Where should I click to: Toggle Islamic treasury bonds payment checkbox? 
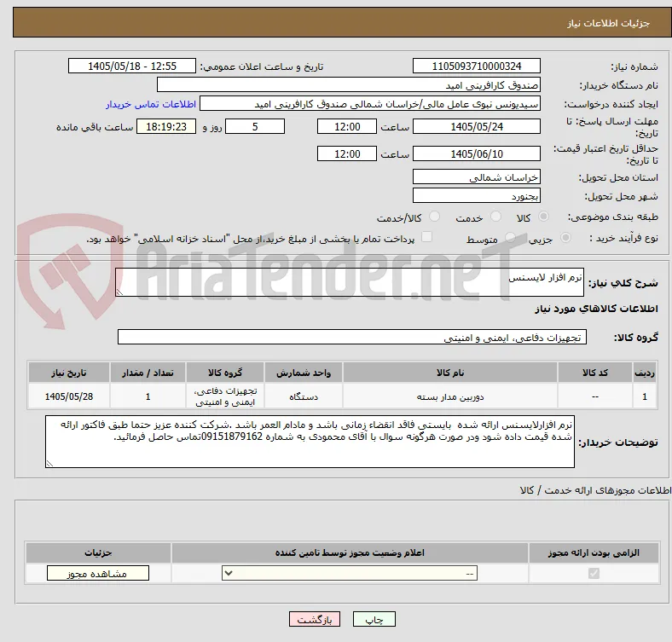(x=426, y=237)
